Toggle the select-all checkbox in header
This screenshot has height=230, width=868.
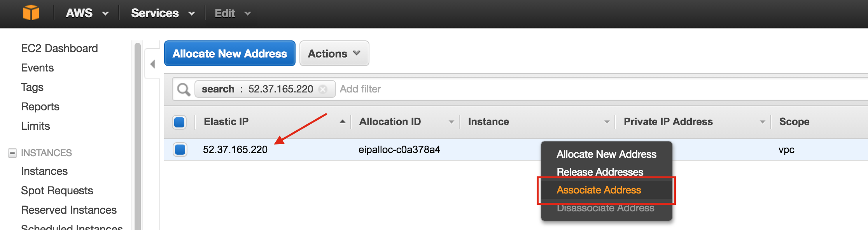coord(179,122)
